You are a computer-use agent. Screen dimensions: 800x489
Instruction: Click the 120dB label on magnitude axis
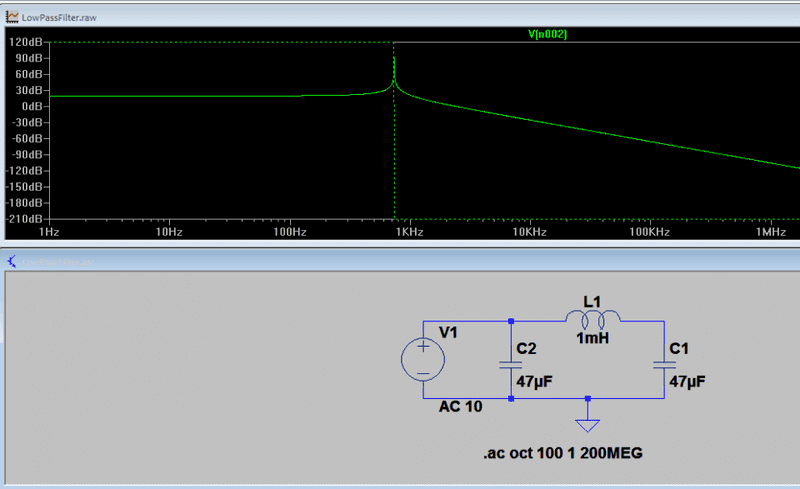pyautogui.click(x=24, y=42)
